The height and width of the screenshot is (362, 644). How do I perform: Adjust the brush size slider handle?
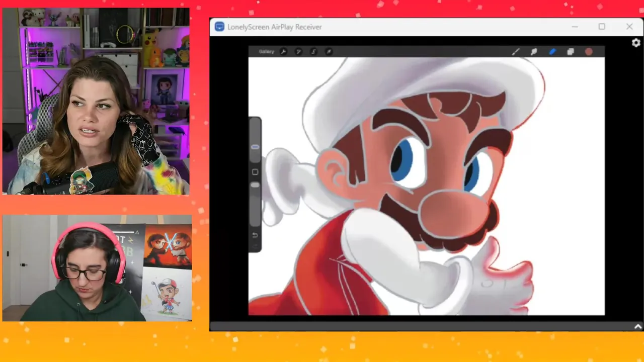(x=255, y=147)
